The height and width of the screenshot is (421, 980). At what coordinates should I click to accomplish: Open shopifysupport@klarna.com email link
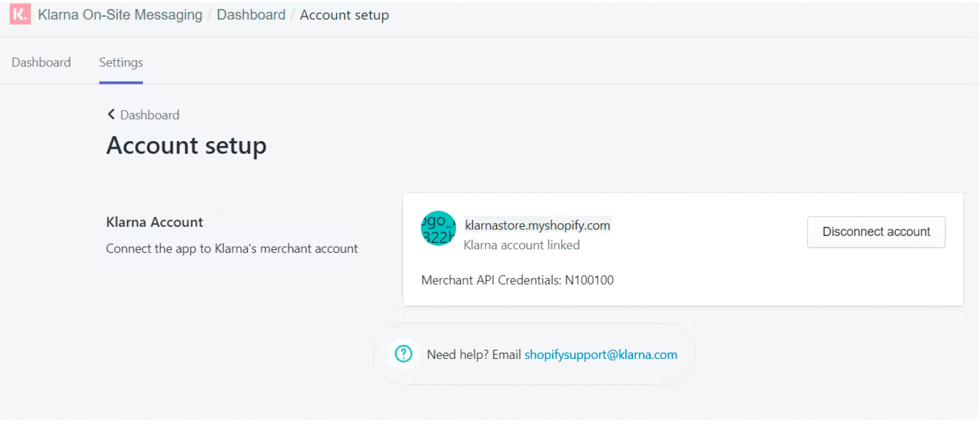tap(601, 355)
